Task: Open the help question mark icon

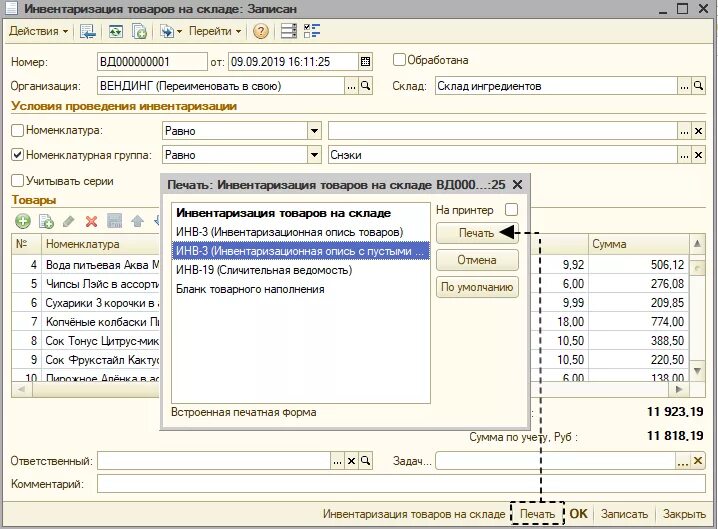Action: coord(261,31)
